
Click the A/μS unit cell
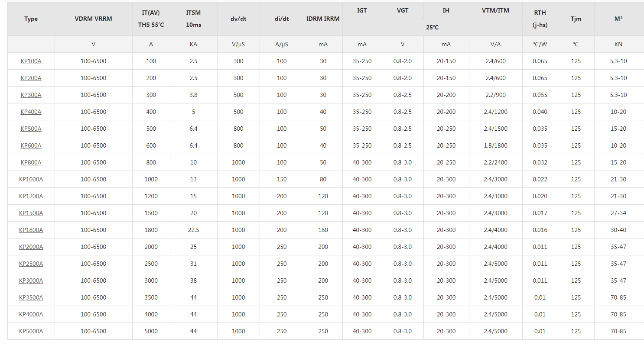(x=282, y=44)
